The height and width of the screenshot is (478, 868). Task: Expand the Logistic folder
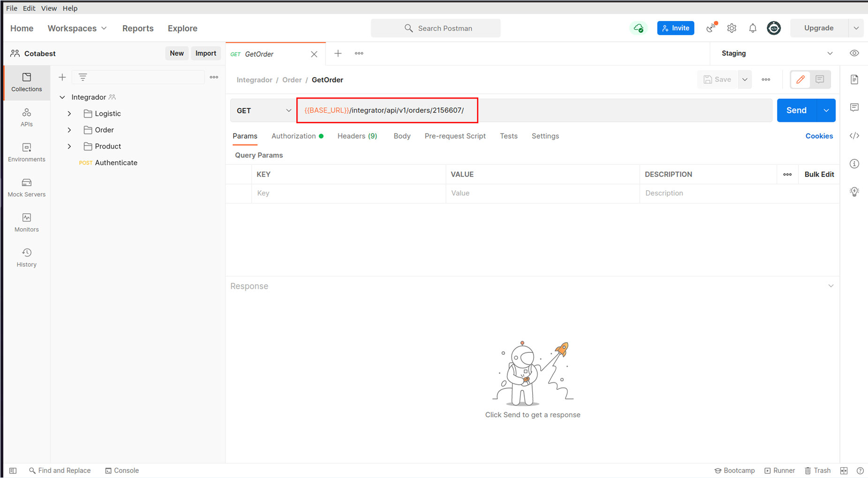pos(69,114)
